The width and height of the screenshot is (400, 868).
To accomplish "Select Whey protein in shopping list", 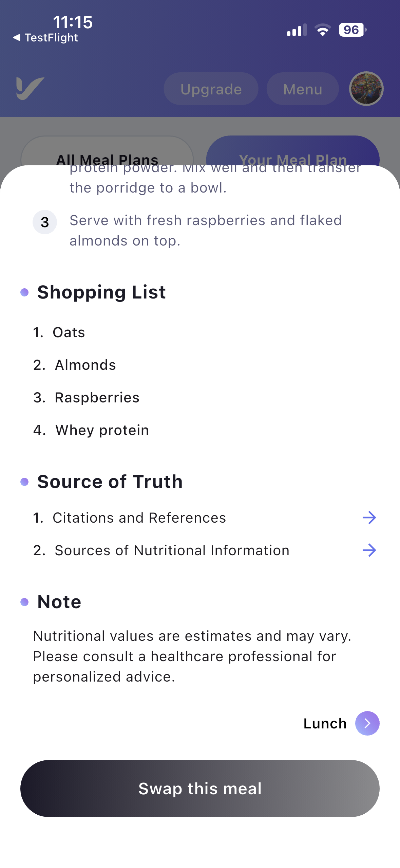I will point(102,430).
